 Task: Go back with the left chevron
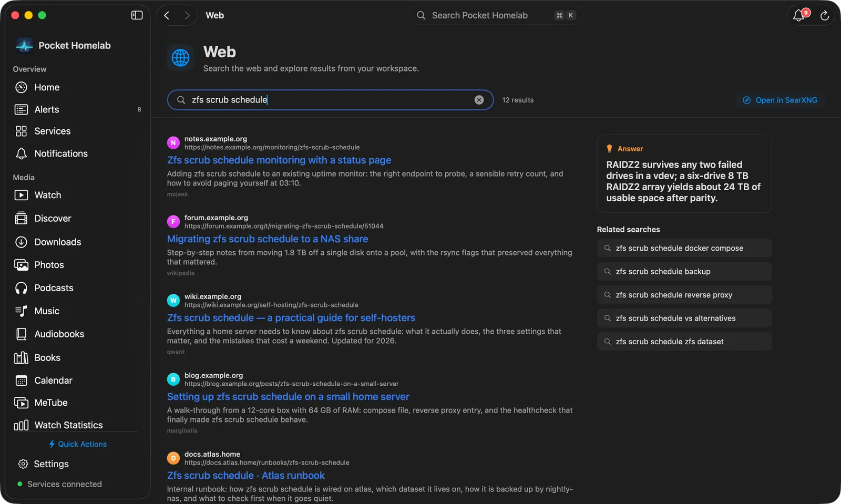[167, 15]
